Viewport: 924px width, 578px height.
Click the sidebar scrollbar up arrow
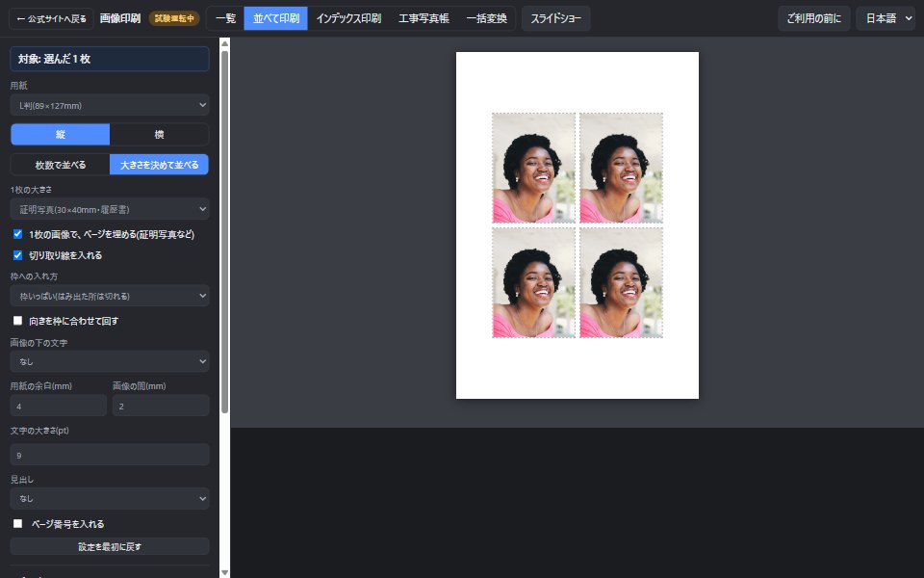(x=224, y=43)
